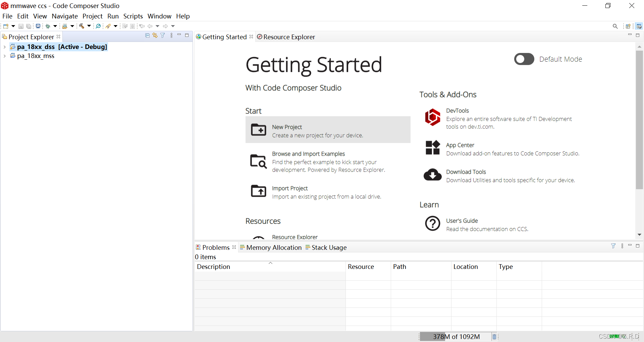Click the Getting Started vertical scrollbar thumb
The image size is (644, 342).
point(639,120)
